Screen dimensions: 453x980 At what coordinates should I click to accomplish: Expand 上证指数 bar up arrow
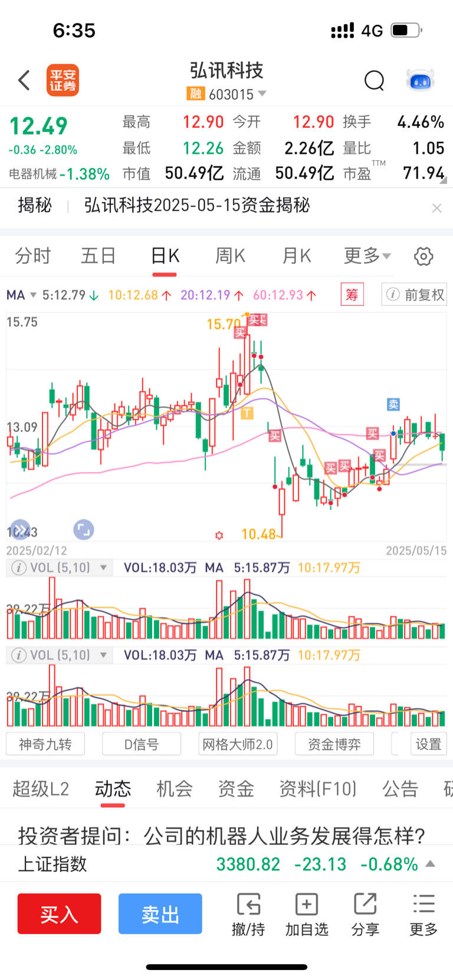(x=431, y=864)
